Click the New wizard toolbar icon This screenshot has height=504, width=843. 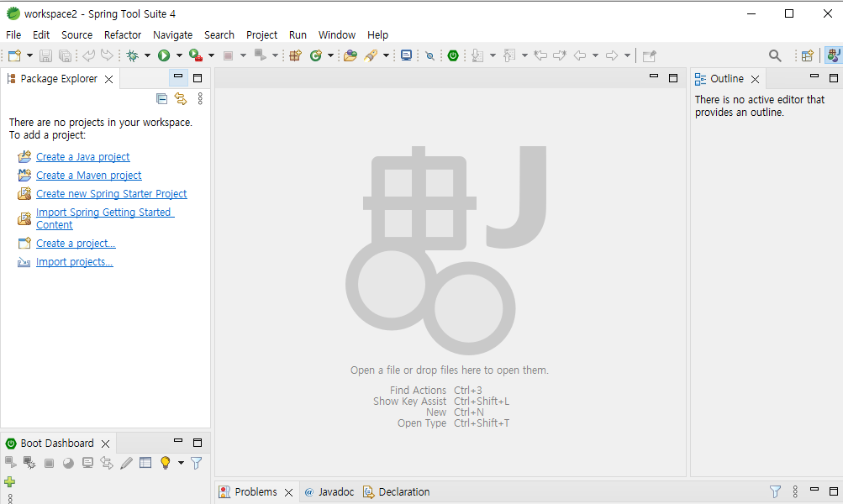[14, 55]
